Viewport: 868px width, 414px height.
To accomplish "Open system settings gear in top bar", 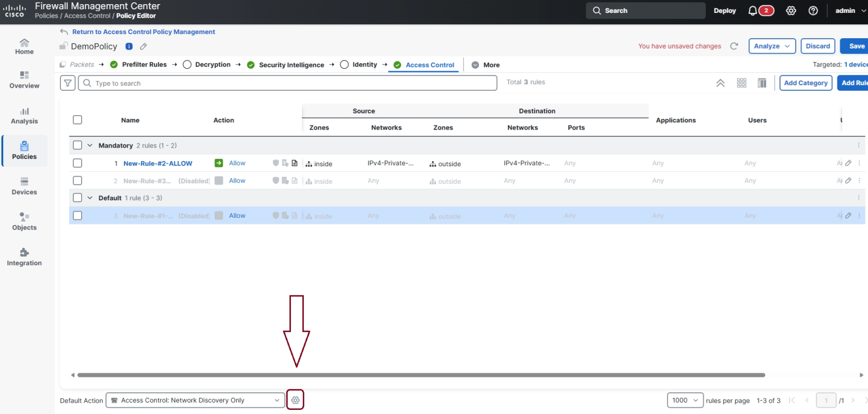I will 791,11.
